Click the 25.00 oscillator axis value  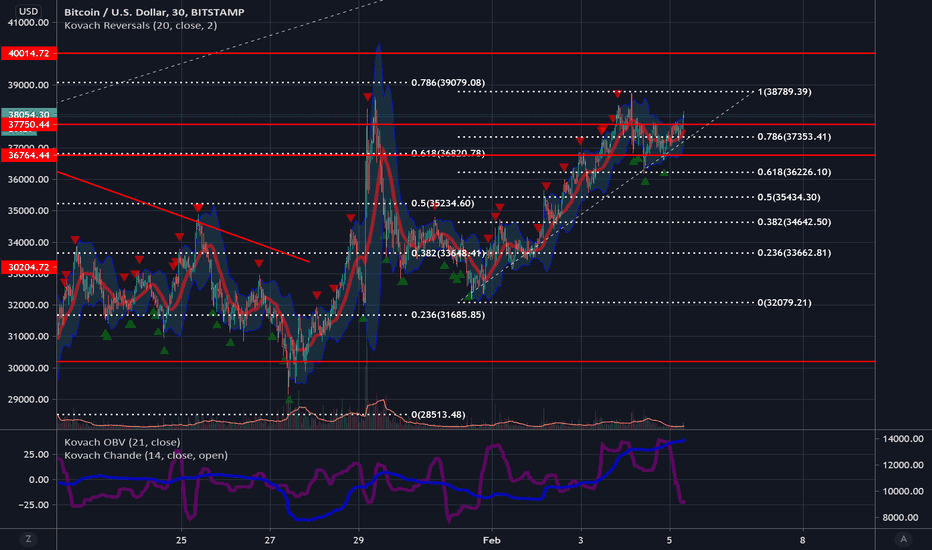point(36,454)
